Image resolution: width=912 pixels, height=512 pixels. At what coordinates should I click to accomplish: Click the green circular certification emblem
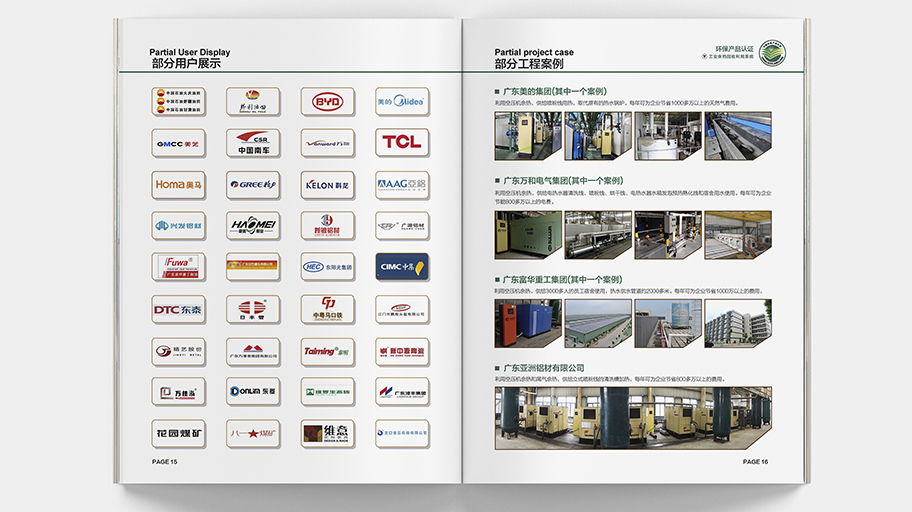click(x=772, y=54)
